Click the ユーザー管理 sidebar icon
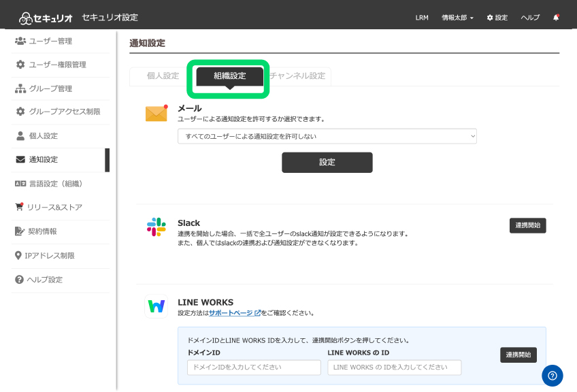 (x=20, y=41)
